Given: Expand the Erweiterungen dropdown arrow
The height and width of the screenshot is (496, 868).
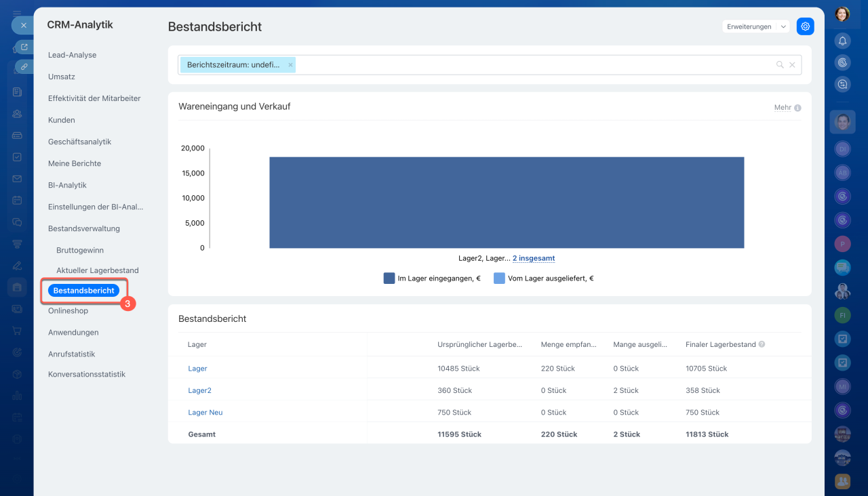Looking at the screenshot, I should (x=784, y=26).
